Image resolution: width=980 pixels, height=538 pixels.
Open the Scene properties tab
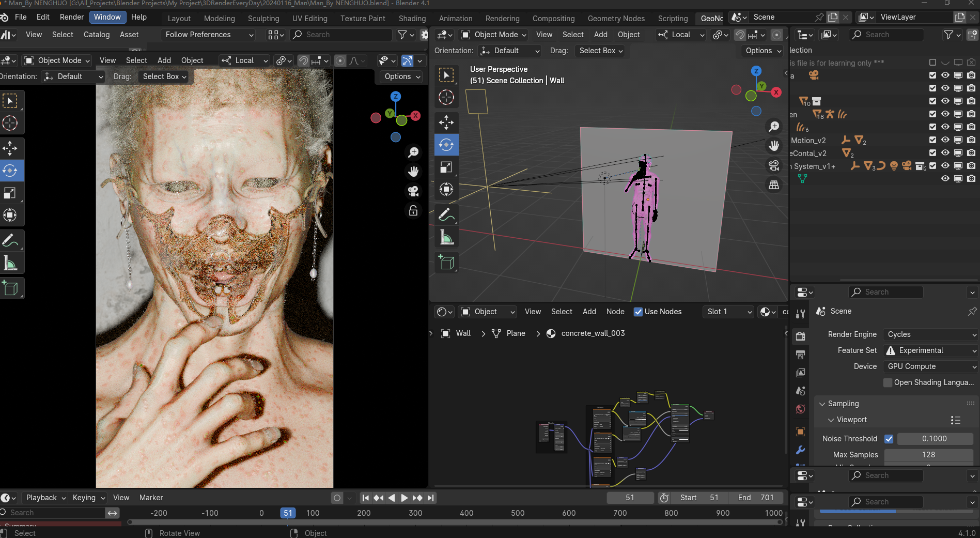pyautogui.click(x=800, y=391)
